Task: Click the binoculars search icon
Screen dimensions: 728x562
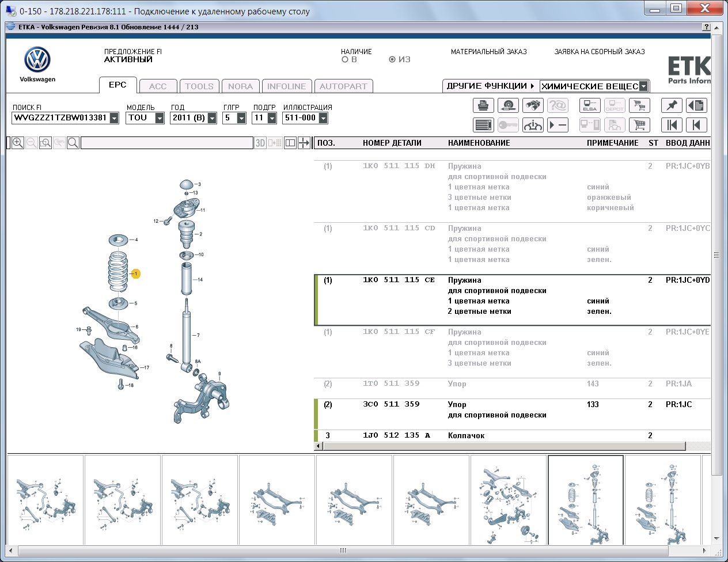Action: point(533,105)
